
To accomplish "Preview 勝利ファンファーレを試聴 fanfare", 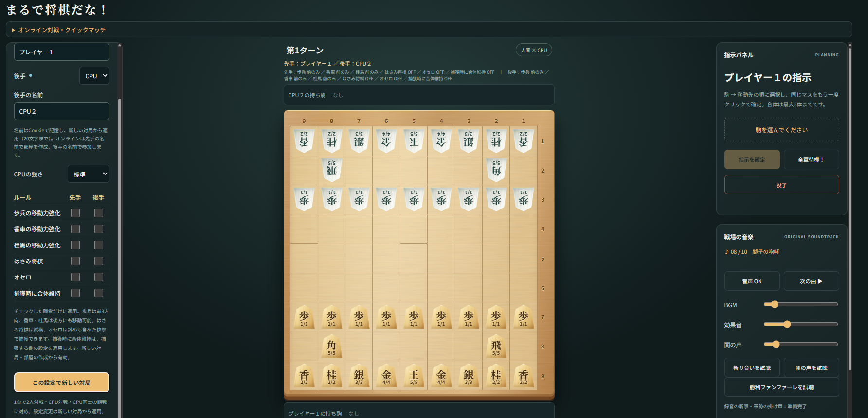I will click(781, 387).
